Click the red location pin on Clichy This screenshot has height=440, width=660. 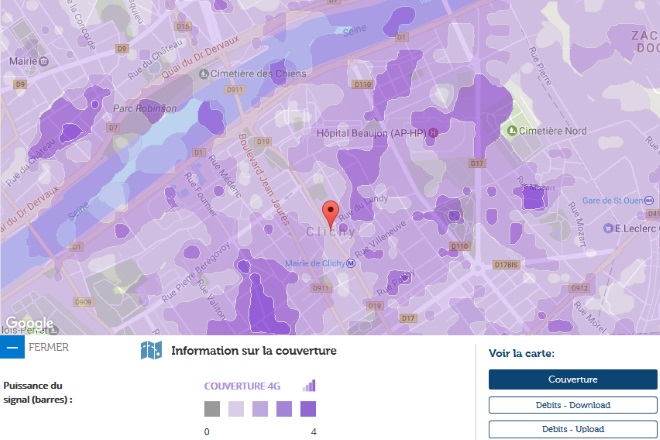click(x=330, y=215)
